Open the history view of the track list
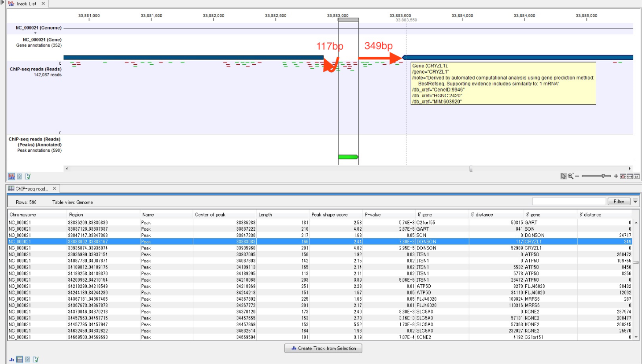The height and width of the screenshot is (364, 642). (19, 176)
